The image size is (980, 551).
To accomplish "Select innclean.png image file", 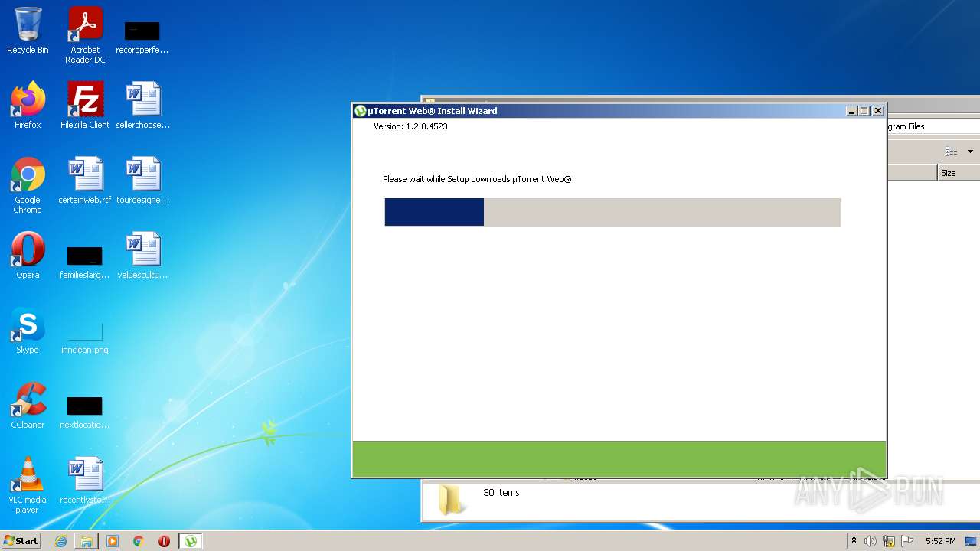I will tap(85, 337).
